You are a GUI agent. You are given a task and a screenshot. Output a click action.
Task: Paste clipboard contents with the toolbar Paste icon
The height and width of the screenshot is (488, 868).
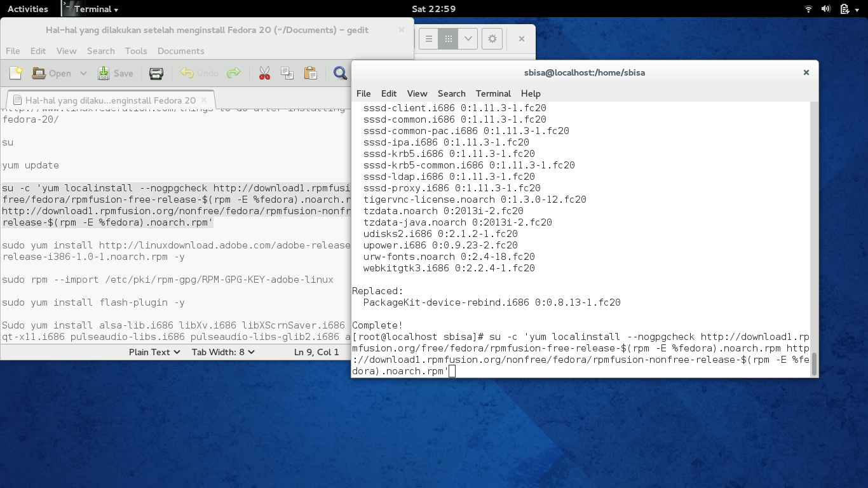(310, 73)
